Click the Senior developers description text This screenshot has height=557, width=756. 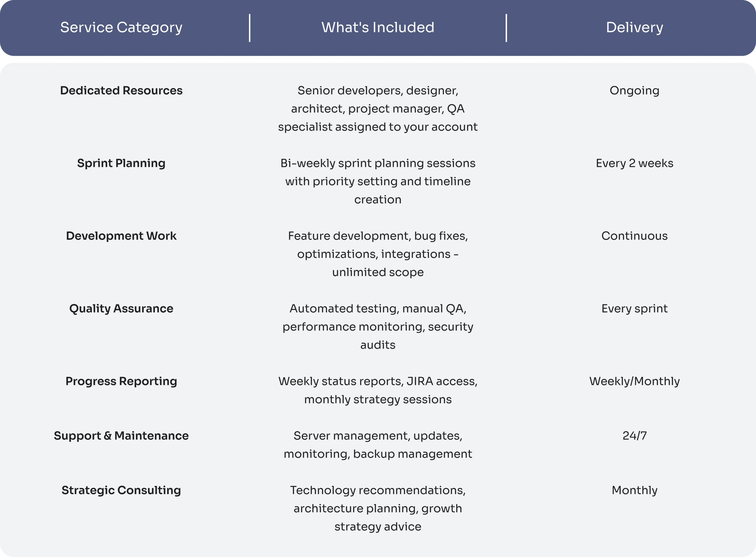pos(377,109)
